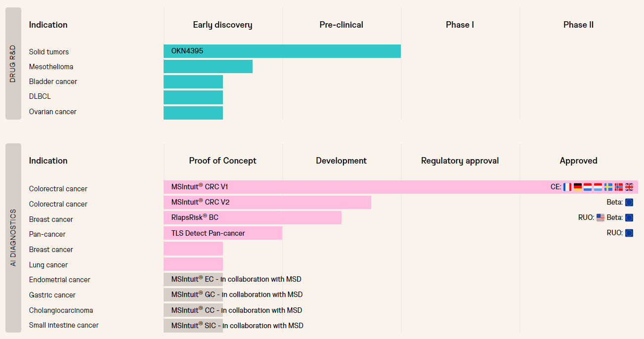This screenshot has width=644, height=339.
Task: Click the Luxembourg flag with light blue stripe
Action: tap(598, 187)
